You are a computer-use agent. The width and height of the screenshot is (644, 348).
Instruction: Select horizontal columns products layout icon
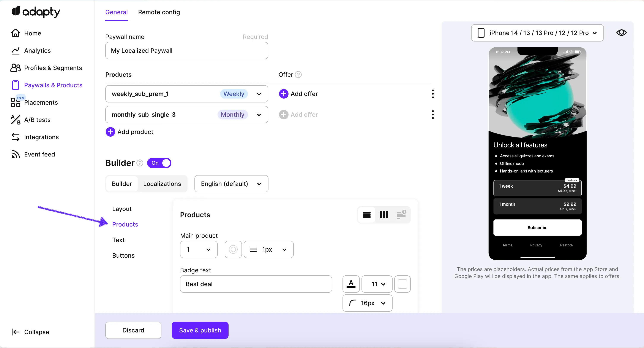[384, 215]
